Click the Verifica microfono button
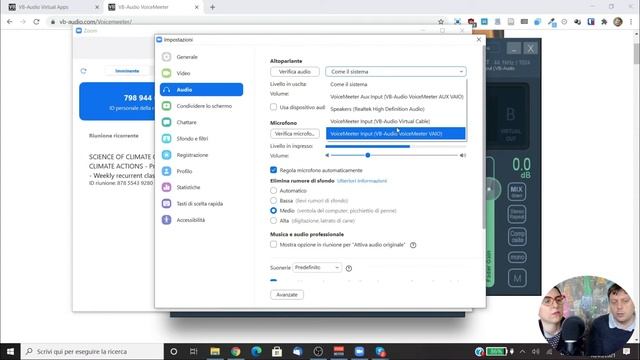The width and height of the screenshot is (640, 360). coord(295,133)
